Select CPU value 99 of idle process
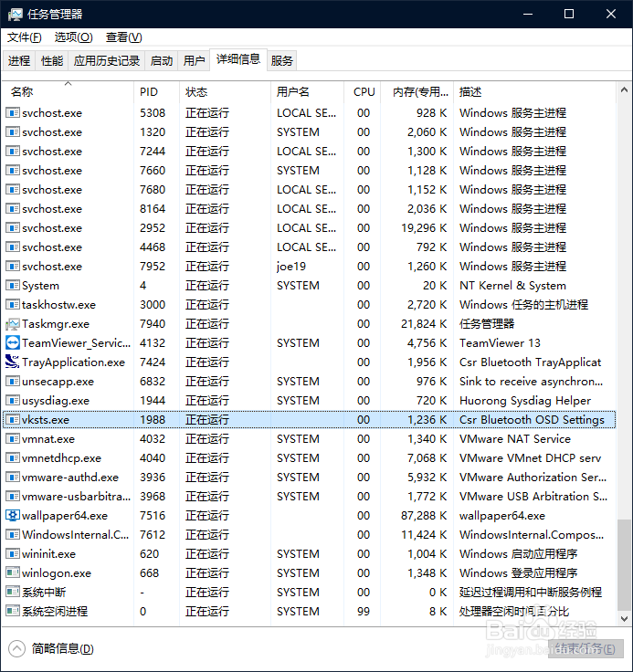This screenshot has width=633, height=672. (364, 612)
